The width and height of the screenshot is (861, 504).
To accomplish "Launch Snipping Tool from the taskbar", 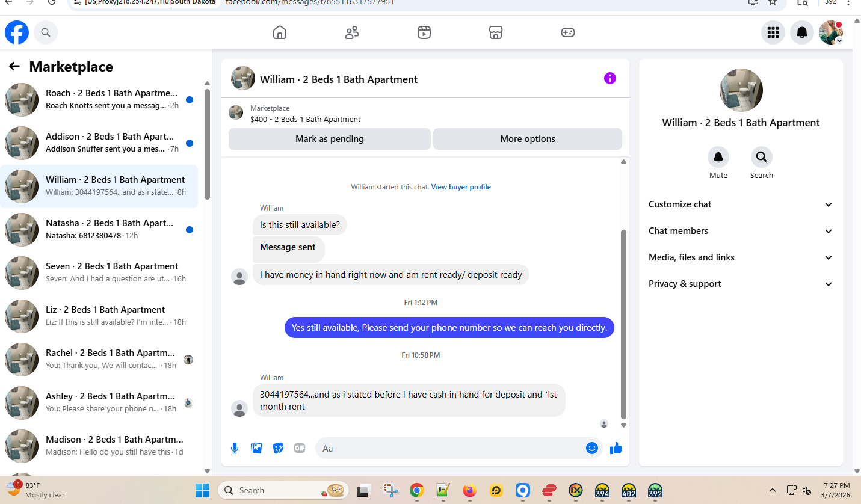I will click(x=390, y=490).
